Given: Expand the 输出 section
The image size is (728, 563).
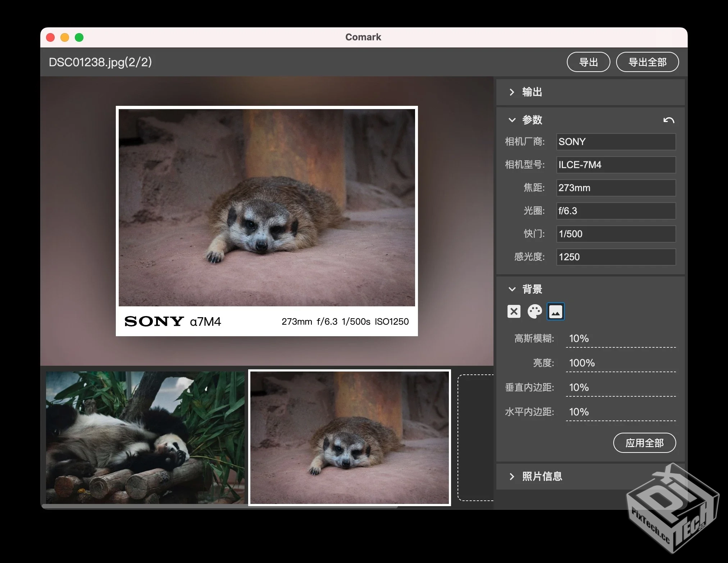Looking at the screenshot, I should (512, 92).
